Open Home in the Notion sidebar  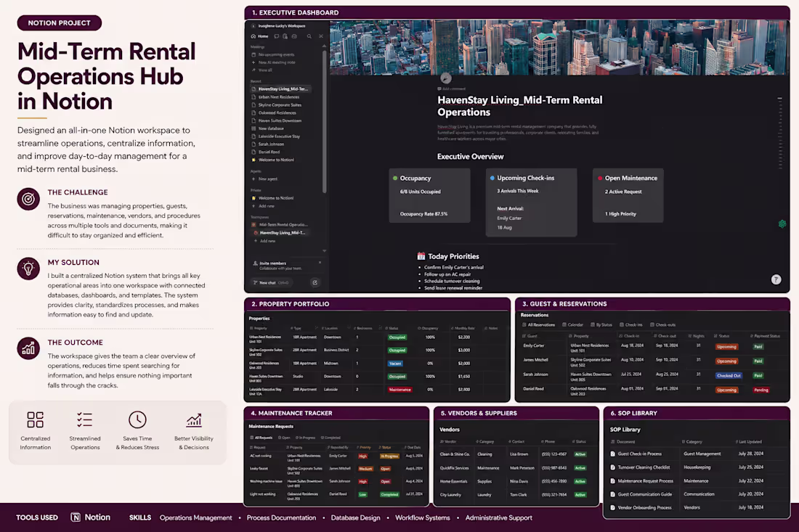tap(260, 36)
